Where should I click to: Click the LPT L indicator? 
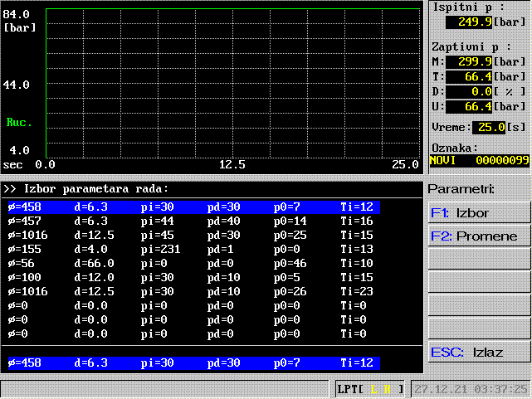[x=373, y=389]
